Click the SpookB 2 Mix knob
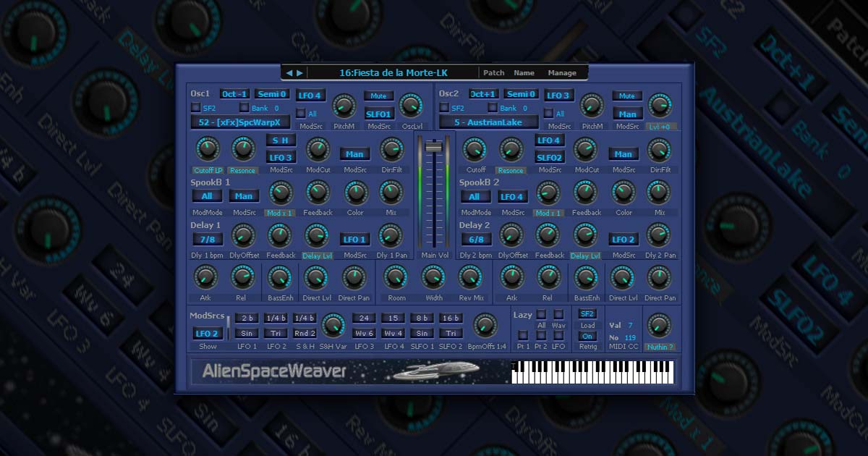The width and height of the screenshot is (868, 456). (x=659, y=193)
